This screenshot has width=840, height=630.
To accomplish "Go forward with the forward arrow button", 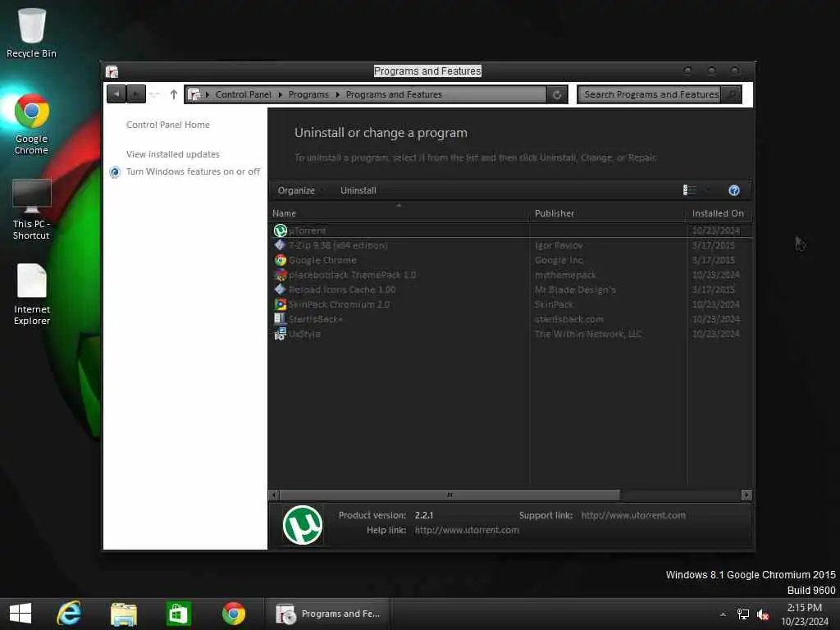I will [136, 94].
